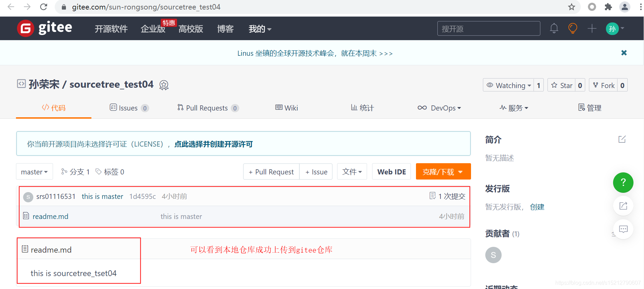This screenshot has width=644, height=289.
Task: Open the Wiki tab
Action: pos(286,108)
